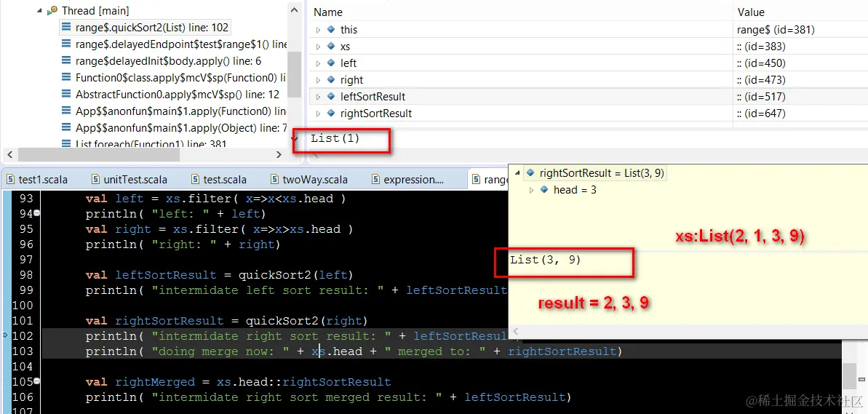Select stack frame range$.delayedEndpoint$test$range$1()
This screenshot has height=414, width=868.
coord(180,44)
